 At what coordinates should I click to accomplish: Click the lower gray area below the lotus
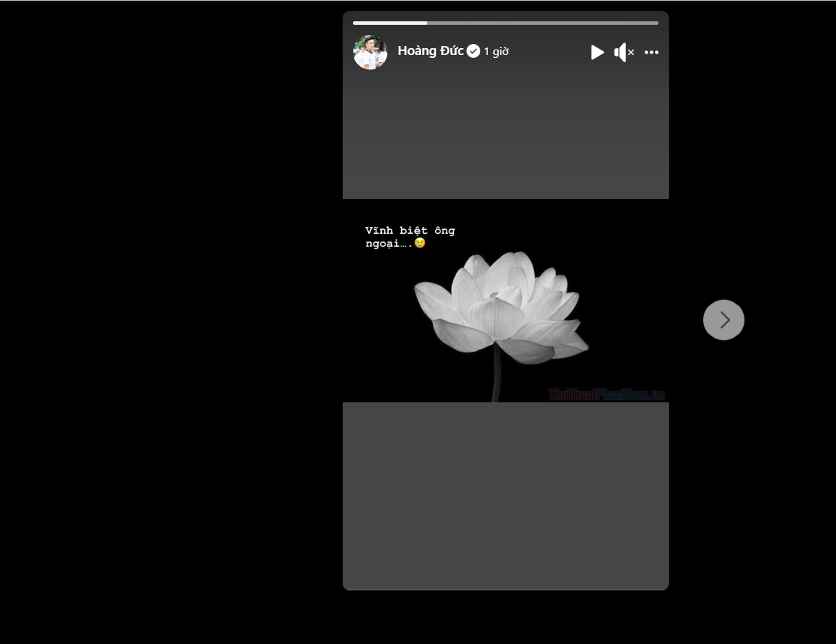pyautogui.click(x=506, y=495)
